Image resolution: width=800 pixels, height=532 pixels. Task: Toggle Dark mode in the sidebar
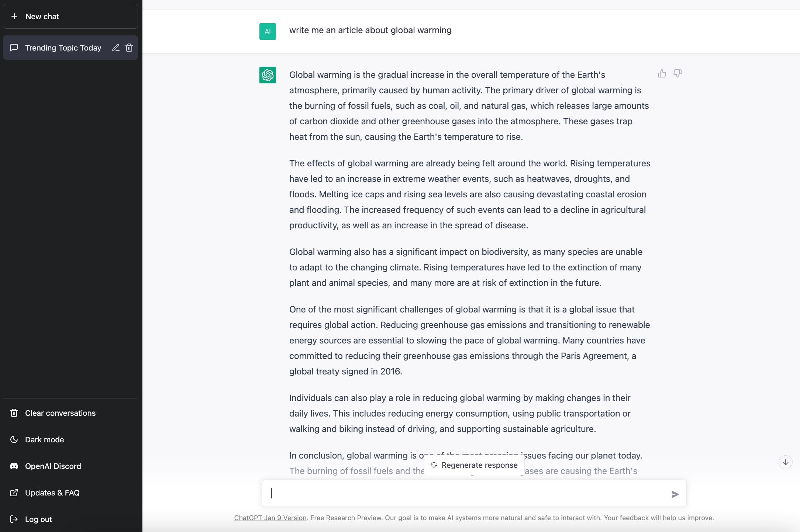tap(44, 439)
